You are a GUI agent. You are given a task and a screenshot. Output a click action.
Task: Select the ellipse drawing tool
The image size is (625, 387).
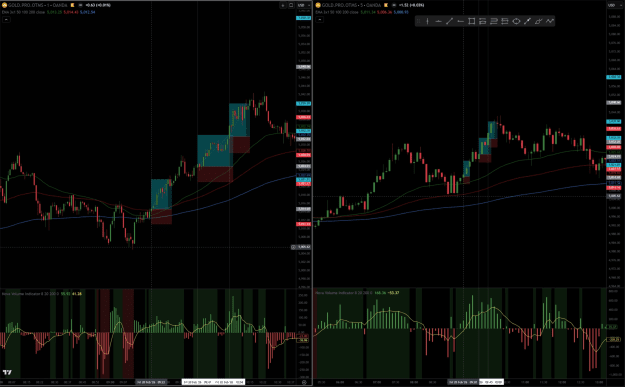click(x=516, y=22)
